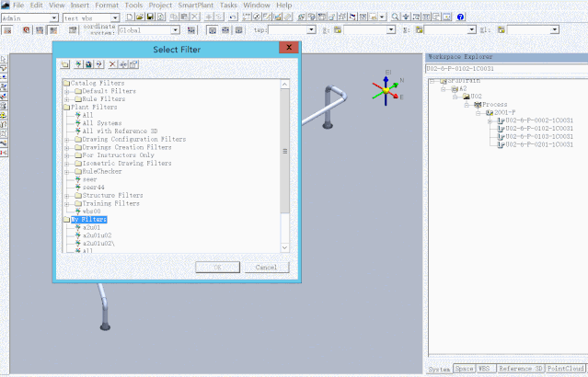Select the 'seer44' filter
588x377 pixels.
coord(93,188)
